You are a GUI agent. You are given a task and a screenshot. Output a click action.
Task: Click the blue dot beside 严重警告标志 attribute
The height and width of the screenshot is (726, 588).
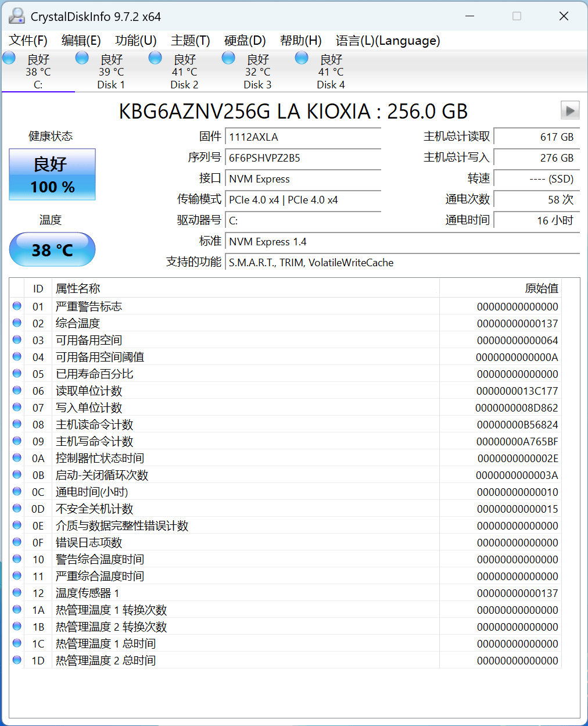click(x=16, y=306)
